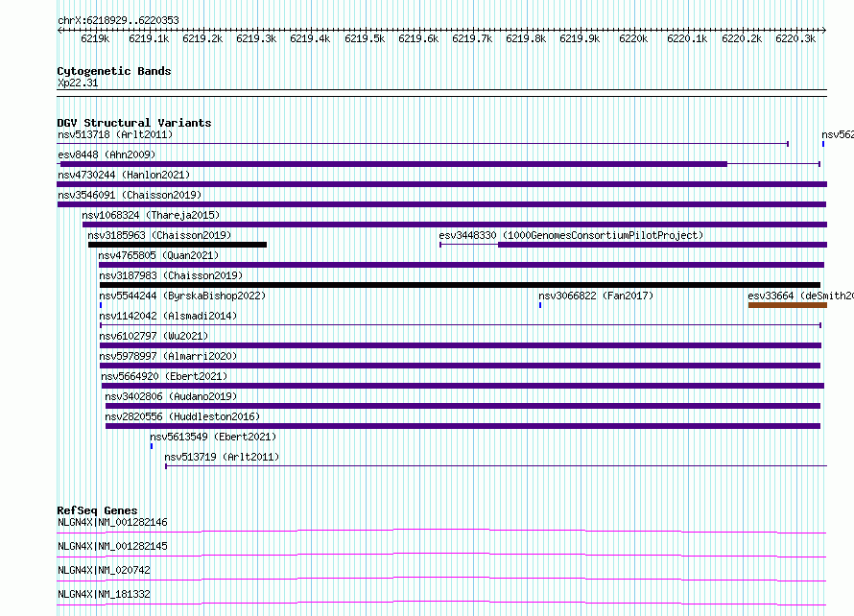Click nsv4765805 (Quan2021) variant label
Screen dimensions: 854x616
[158, 255]
